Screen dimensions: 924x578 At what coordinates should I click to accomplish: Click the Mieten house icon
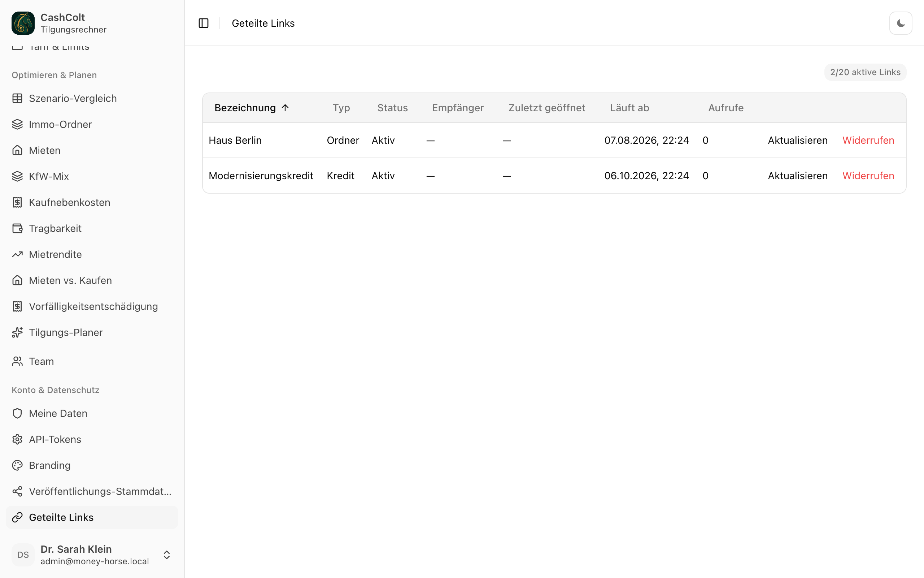click(17, 150)
